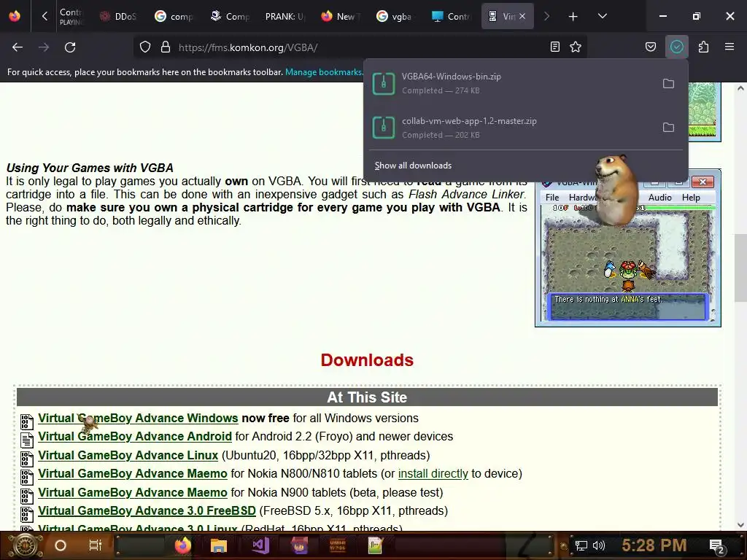Click document icon beside Android download
The width and height of the screenshot is (747, 560).
(x=27, y=440)
